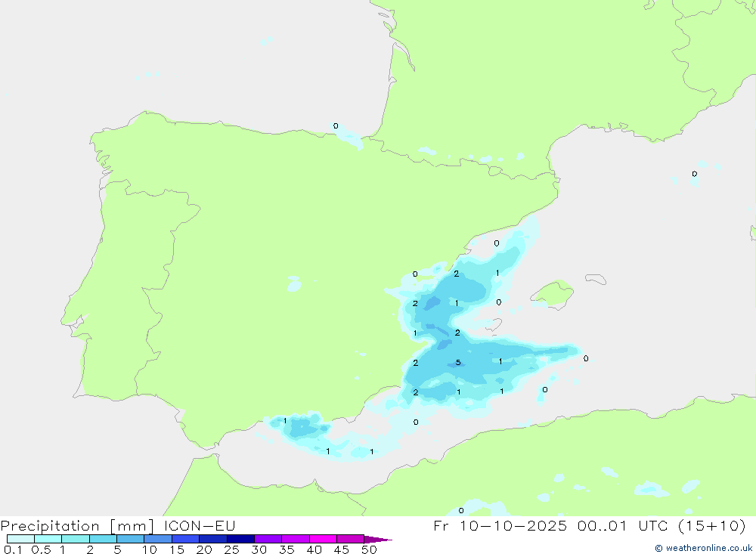This screenshot has width=756, height=554.
Task: Choose the 45–50 mm legend swatch
Action: [351, 539]
